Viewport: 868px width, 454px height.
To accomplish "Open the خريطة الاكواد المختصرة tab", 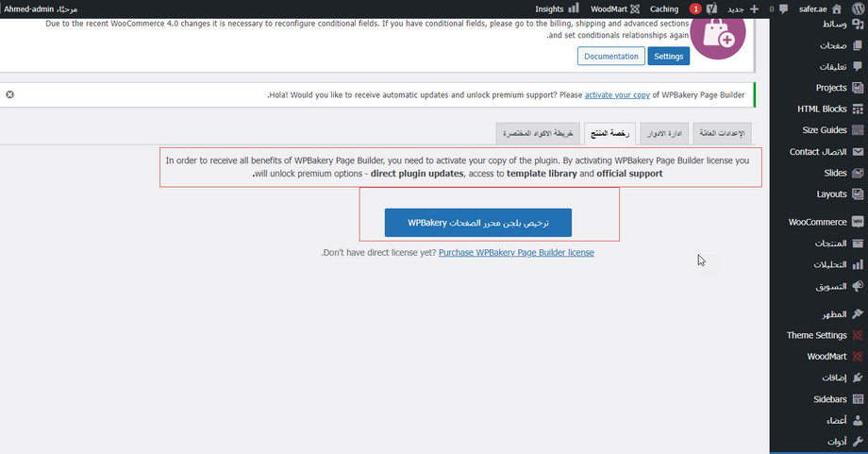I will click(x=538, y=133).
